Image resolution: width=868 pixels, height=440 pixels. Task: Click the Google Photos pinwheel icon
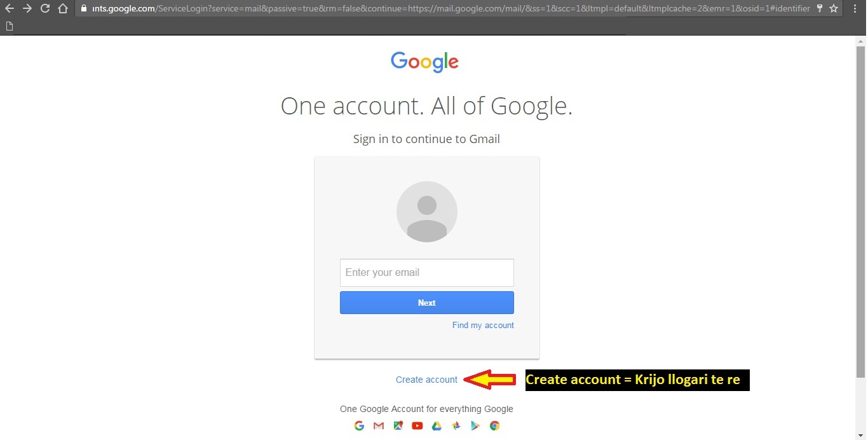click(456, 426)
